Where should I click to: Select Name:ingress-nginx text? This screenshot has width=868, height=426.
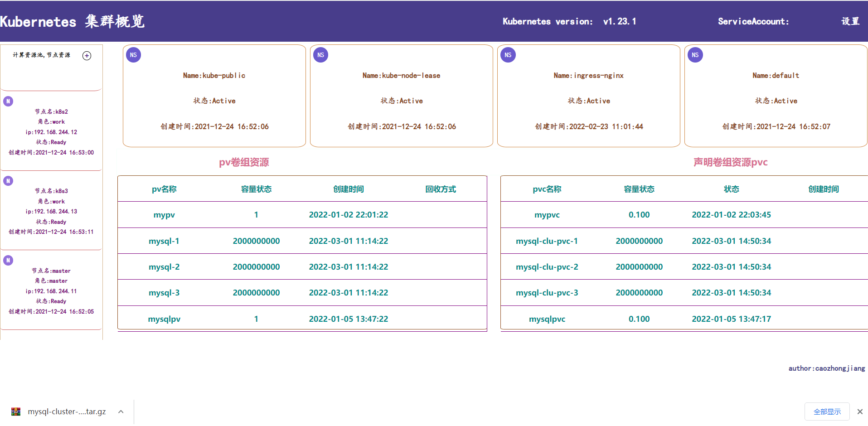tap(588, 76)
